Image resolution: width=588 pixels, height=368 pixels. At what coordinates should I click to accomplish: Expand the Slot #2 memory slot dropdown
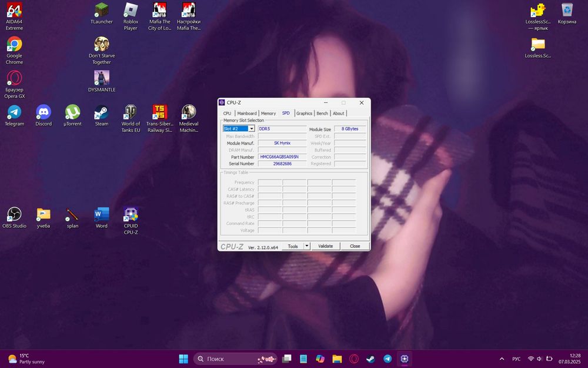tap(251, 129)
